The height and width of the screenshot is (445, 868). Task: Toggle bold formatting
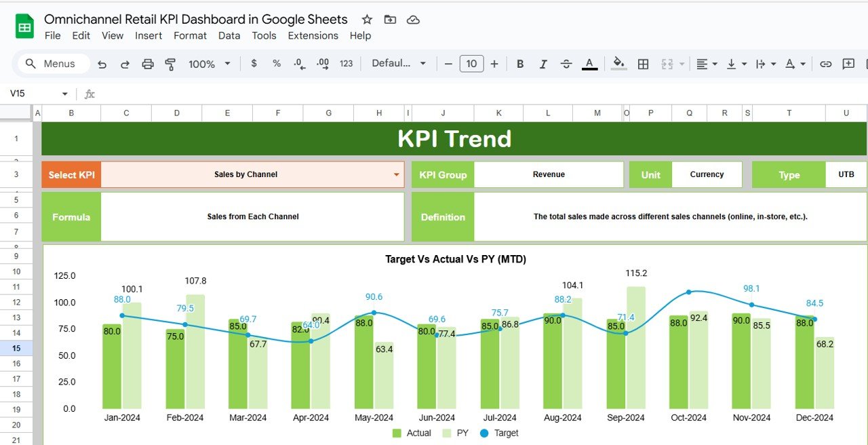pos(520,64)
